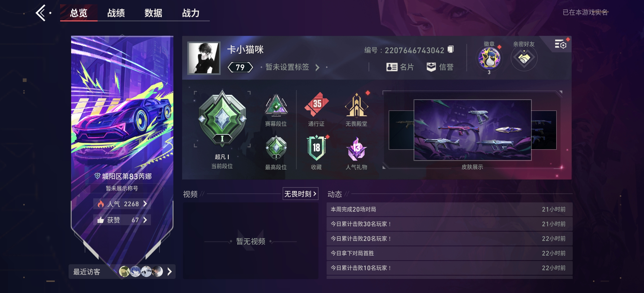Open the 亲密好友 handshake icon
Image resolution: width=644 pixels, height=293 pixels.
(524, 58)
